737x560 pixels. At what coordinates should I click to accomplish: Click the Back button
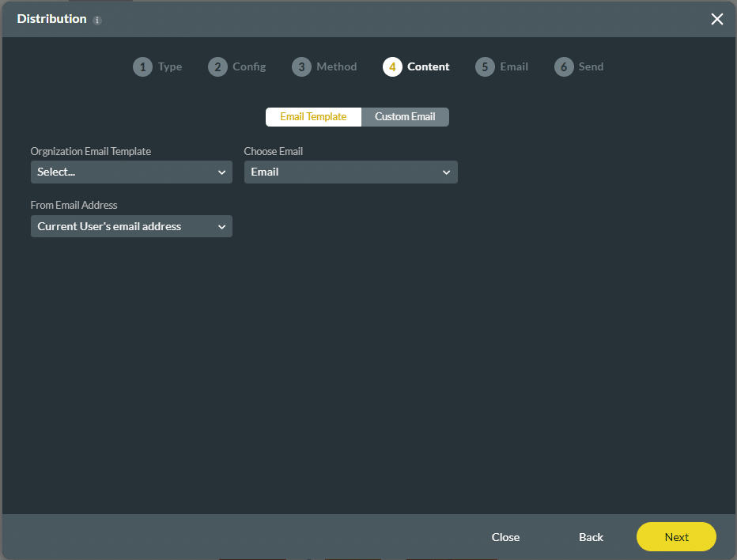tap(591, 536)
